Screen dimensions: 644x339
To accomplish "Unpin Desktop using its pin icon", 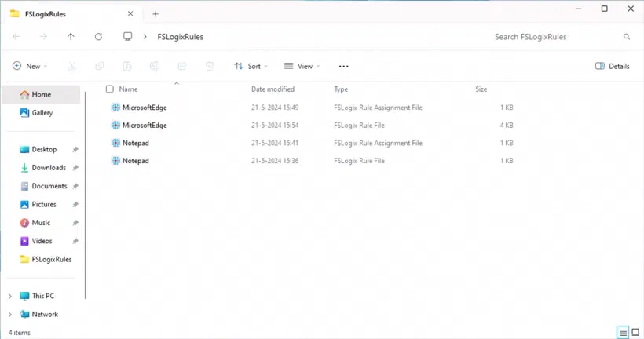I will coord(75,149).
